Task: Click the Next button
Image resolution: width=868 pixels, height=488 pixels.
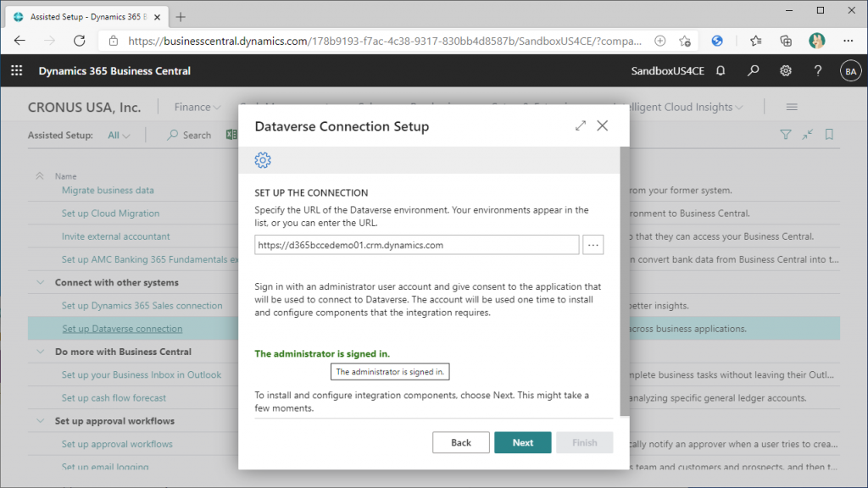Action: coord(522,442)
